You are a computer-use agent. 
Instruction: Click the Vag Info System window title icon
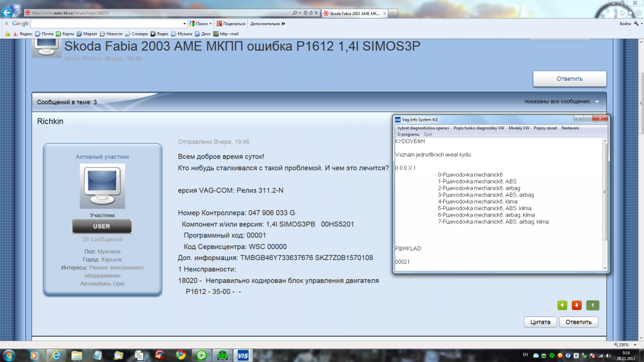398,119
